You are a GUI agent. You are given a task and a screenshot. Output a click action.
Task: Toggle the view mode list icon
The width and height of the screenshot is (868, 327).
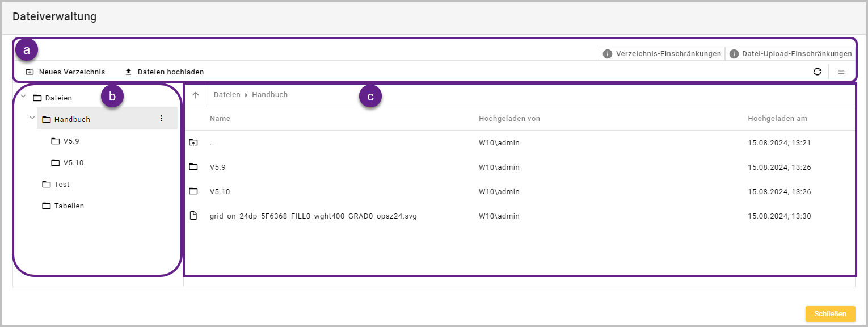(x=841, y=72)
